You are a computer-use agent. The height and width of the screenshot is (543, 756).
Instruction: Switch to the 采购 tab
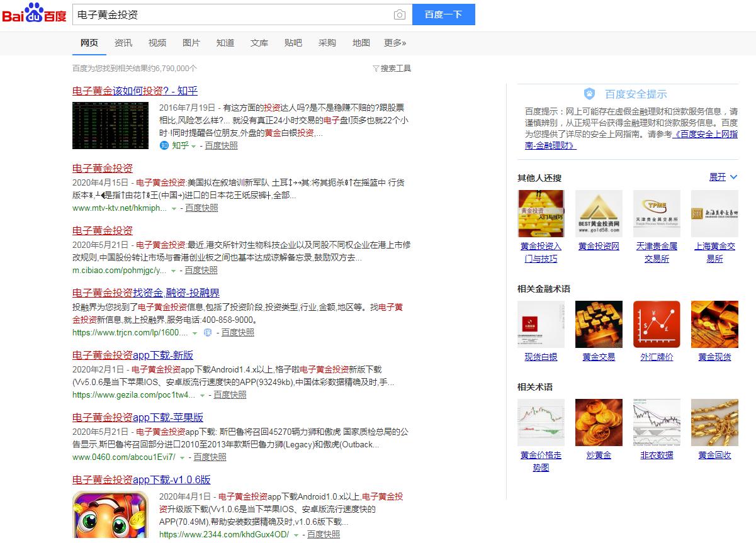(327, 43)
